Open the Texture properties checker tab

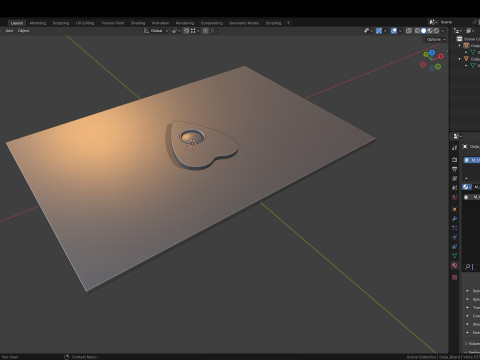pyautogui.click(x=454, y=277)
